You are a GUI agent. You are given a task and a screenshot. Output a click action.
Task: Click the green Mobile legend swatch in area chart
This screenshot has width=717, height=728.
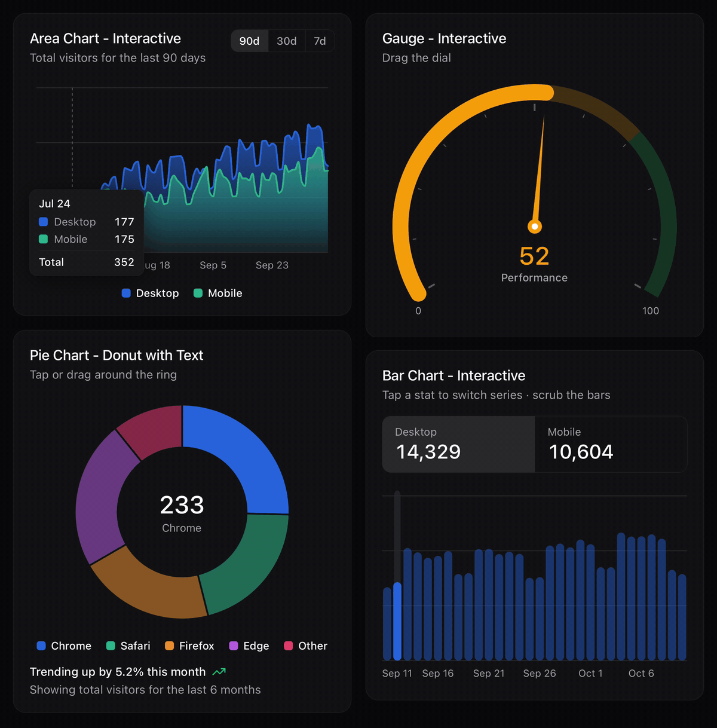pos(198,293)
